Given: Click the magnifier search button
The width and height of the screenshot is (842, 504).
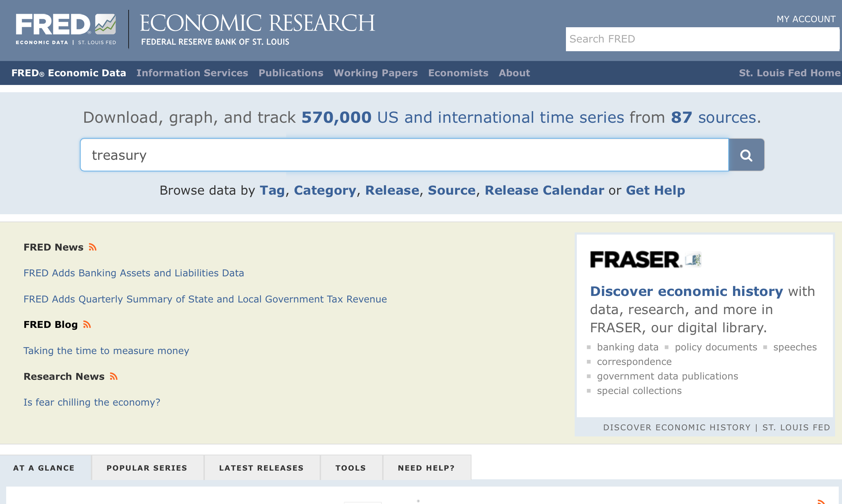Looking at the screenshot, I should tap(746, 155).
